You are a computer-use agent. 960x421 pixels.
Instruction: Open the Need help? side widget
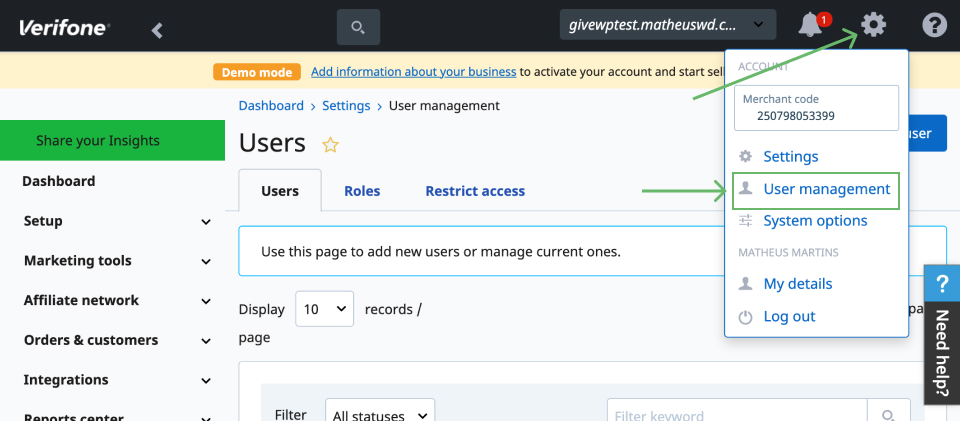tap(942, 335)
